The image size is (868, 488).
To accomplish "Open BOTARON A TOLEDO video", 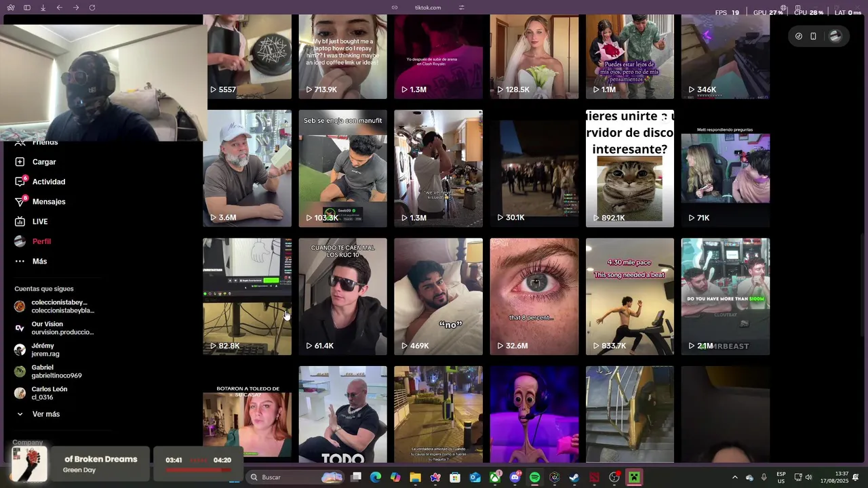I will click(x=247, y=414).
